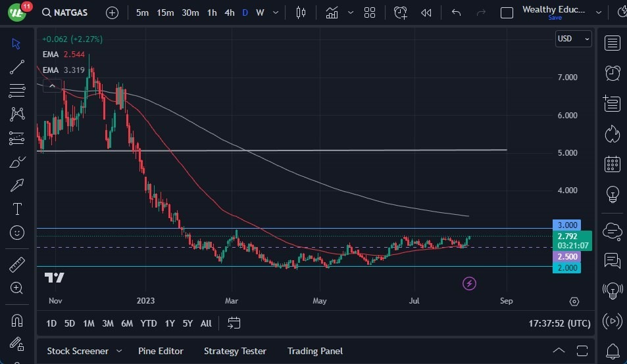Toggle the magnet mode tool
This screenshot has width=627, height=364.
tap(17, 321)
